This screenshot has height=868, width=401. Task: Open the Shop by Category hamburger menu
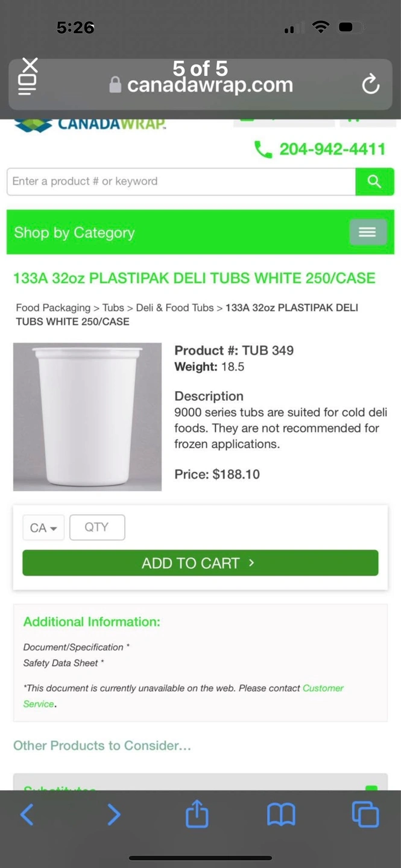(367, 232)
